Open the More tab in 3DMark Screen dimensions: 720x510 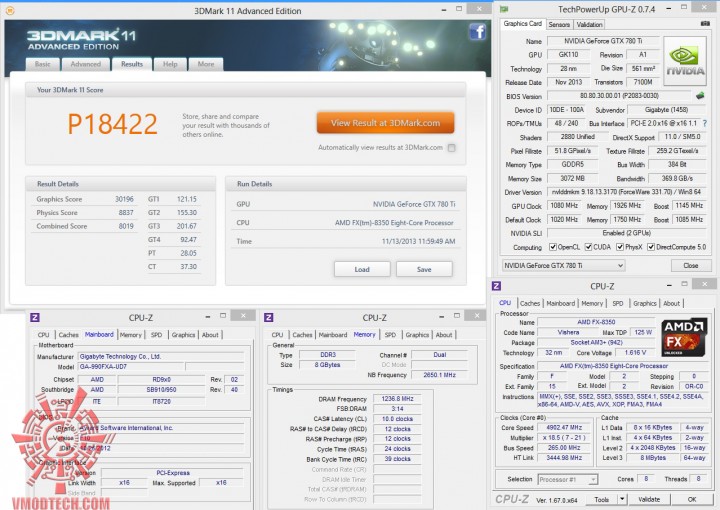[x=206, y=64]
